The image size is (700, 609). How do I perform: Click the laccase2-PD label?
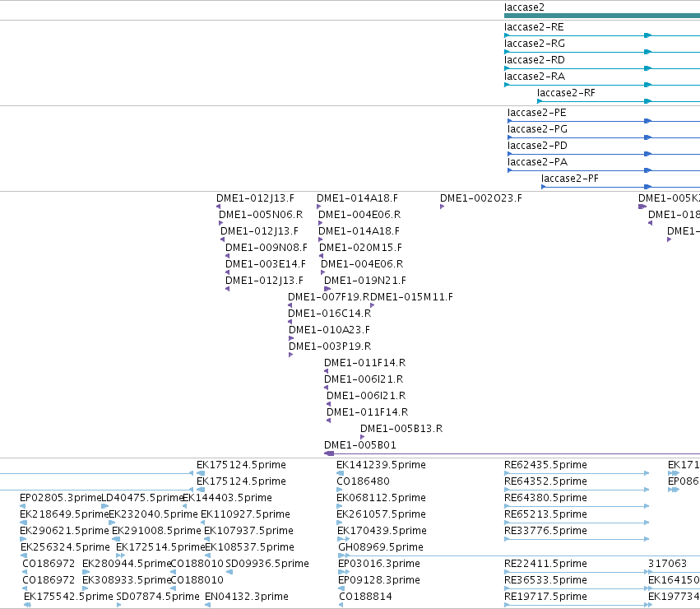(537, 146)
